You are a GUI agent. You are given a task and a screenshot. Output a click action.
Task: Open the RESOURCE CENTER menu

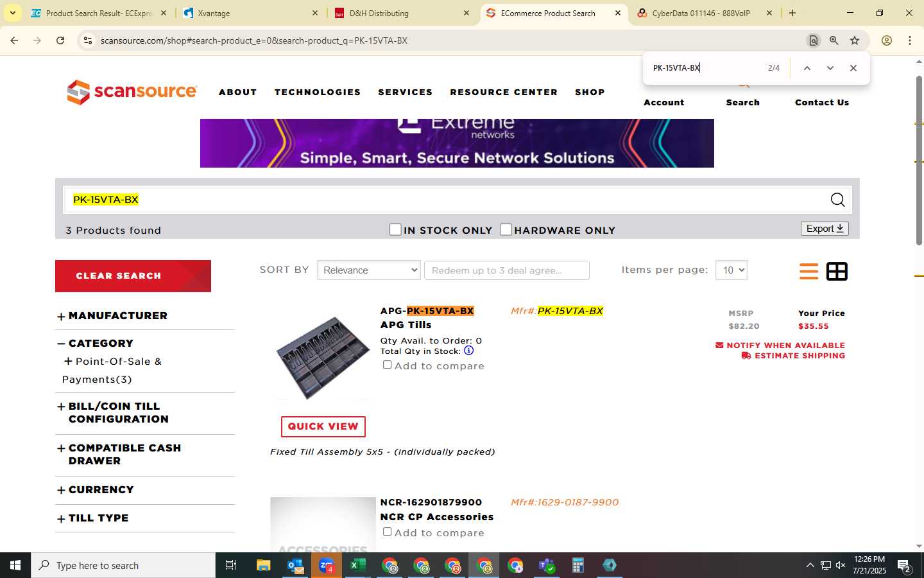point(504,92)
